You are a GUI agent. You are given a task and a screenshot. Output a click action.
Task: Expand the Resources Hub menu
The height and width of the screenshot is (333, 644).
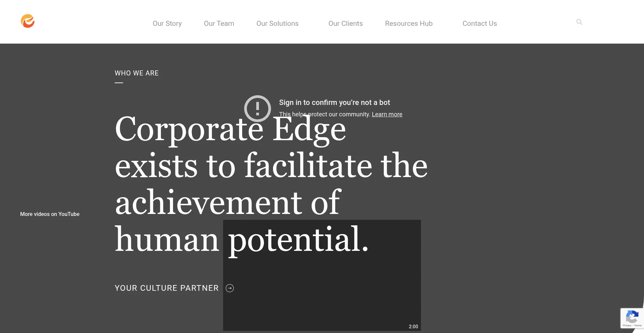(x=409, y=23)
